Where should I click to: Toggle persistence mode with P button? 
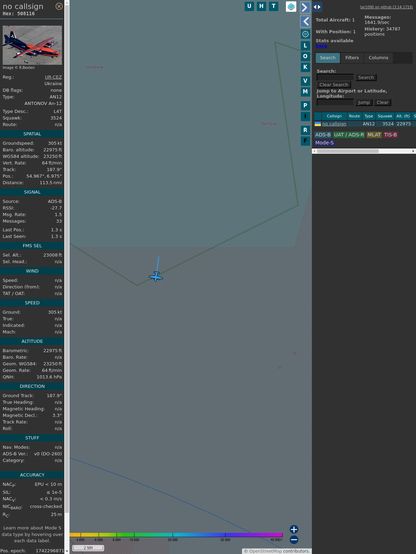(305, 105)
